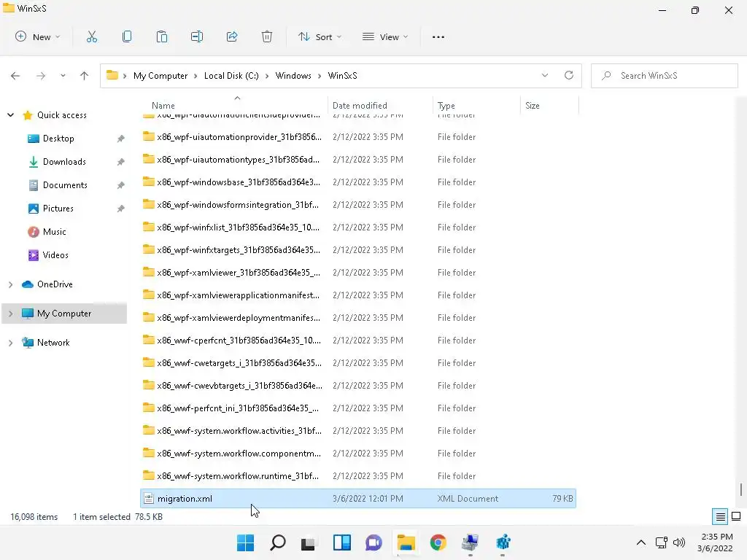The image size is (747, 560).
Task: Open Task View on the taskbar
Action: [x=309, y=542]
